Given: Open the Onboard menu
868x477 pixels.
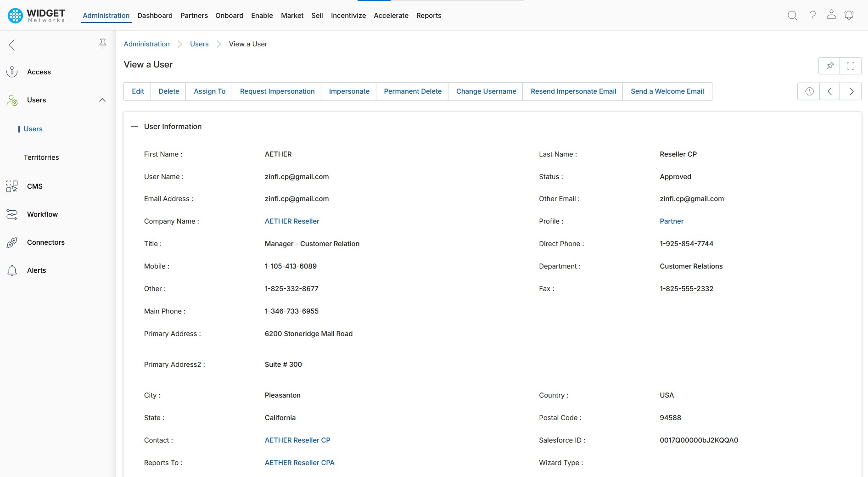Looking at the screenshot, I should pos(230,15).
